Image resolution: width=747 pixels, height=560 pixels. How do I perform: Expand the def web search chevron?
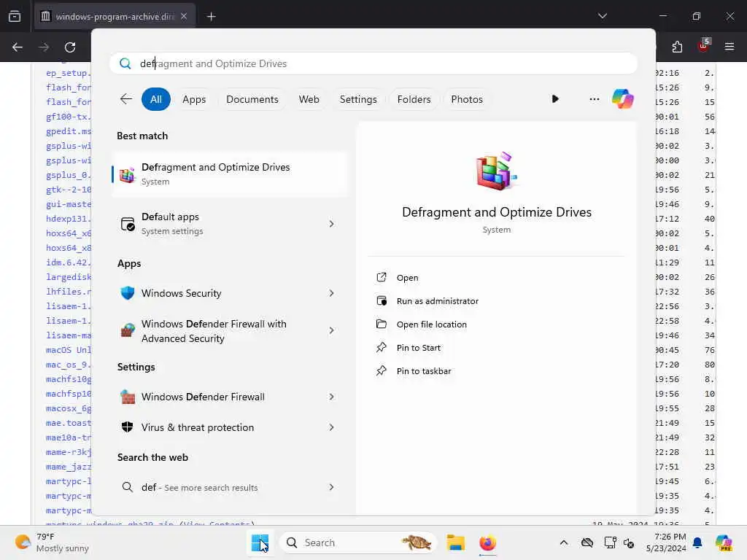(x=331, y=487)
